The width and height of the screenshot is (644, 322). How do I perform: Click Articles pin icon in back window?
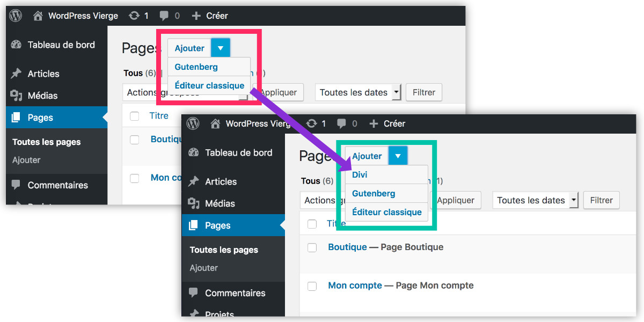click(16, 74)
